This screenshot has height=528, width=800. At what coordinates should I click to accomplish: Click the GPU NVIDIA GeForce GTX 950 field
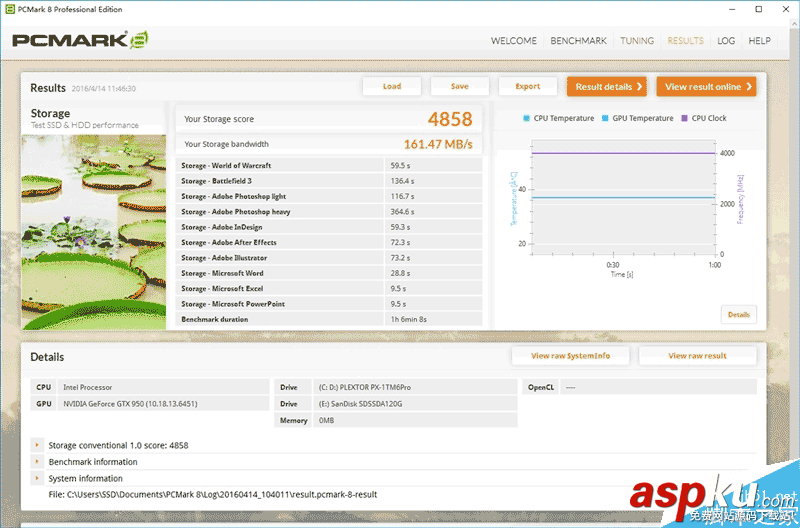coord(163,404)
